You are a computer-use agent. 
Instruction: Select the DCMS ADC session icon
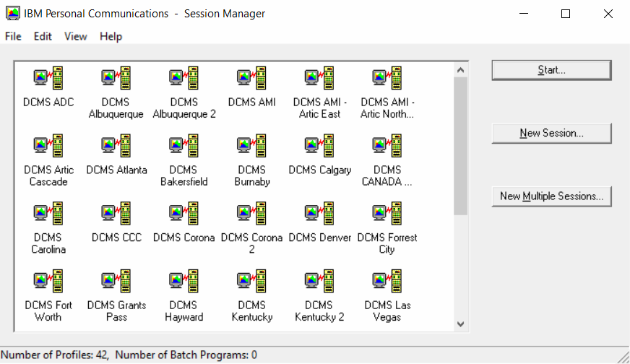pyautogui.click(x=48, y=78)
